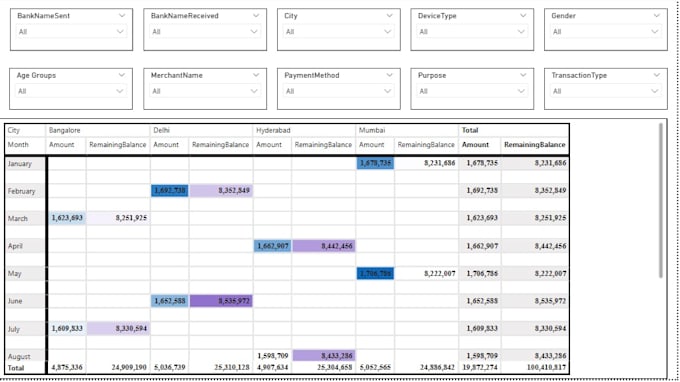
Task: Open the TransactionType value dropdown showing All
Action: (605, 91)
